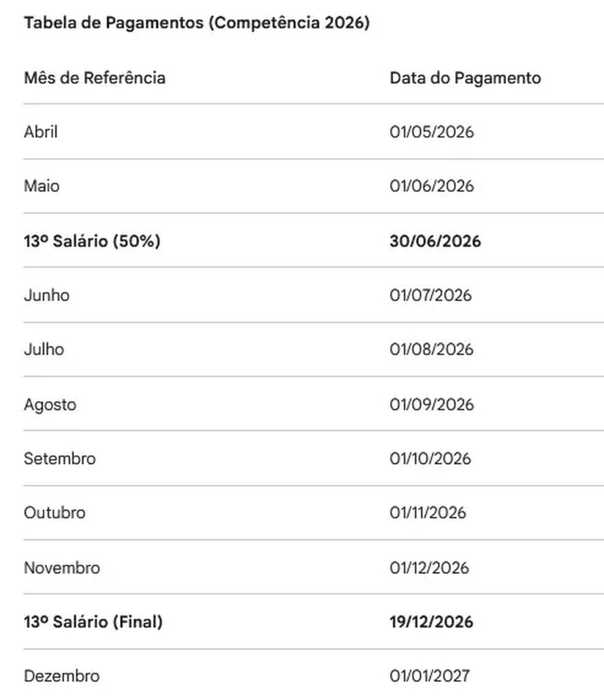The image size is (604, 700).
Task: Click the "Setembro" month cell
Action: 59,458
